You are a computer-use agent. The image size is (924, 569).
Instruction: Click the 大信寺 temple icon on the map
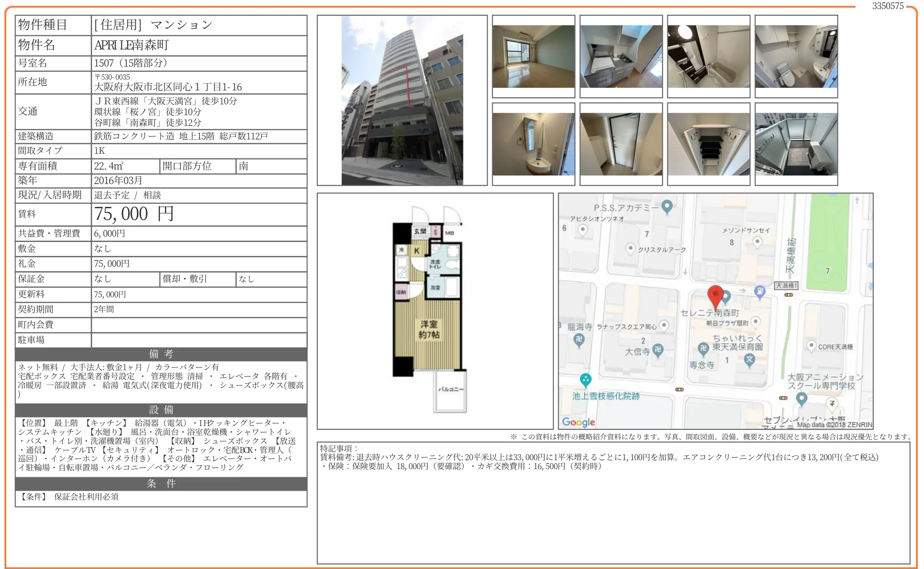click(657, 349)
